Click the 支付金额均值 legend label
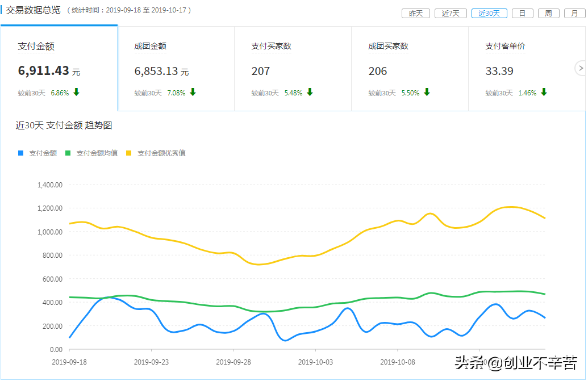The height and width of the screenshot is (381, 588). (x=97, y=153)
